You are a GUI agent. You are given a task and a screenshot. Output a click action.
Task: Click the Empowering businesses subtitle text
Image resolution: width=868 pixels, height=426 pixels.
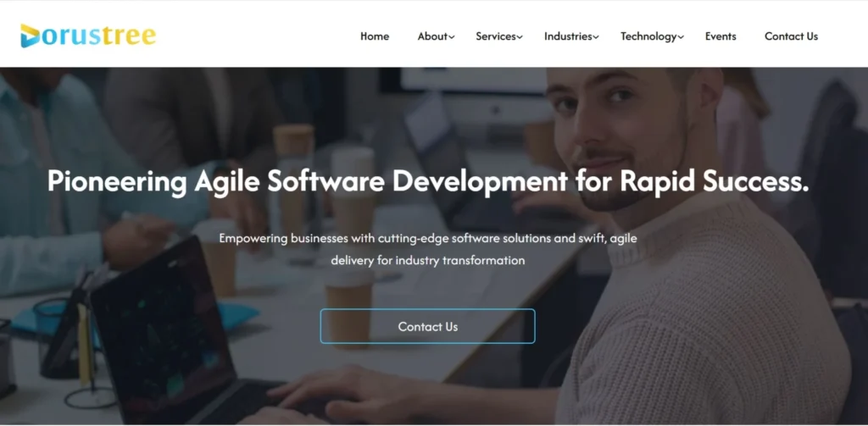click(428, 249)
